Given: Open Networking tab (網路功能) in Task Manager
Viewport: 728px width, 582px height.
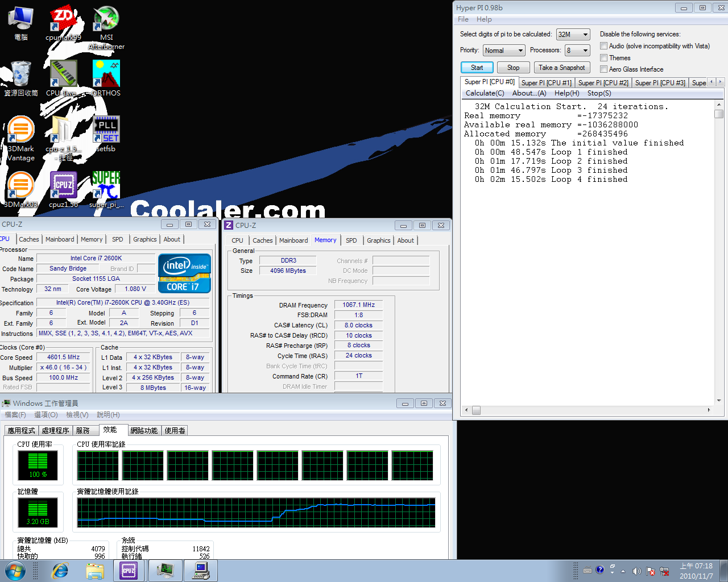Looking at the screenshot, I should point(144,431).
